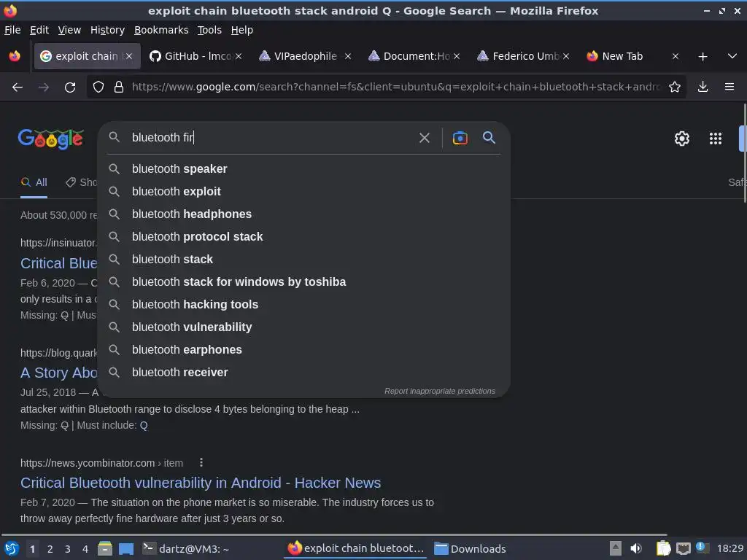Choose suggestion 'bluetooth vulnerability'

click(x=303, y=327)
